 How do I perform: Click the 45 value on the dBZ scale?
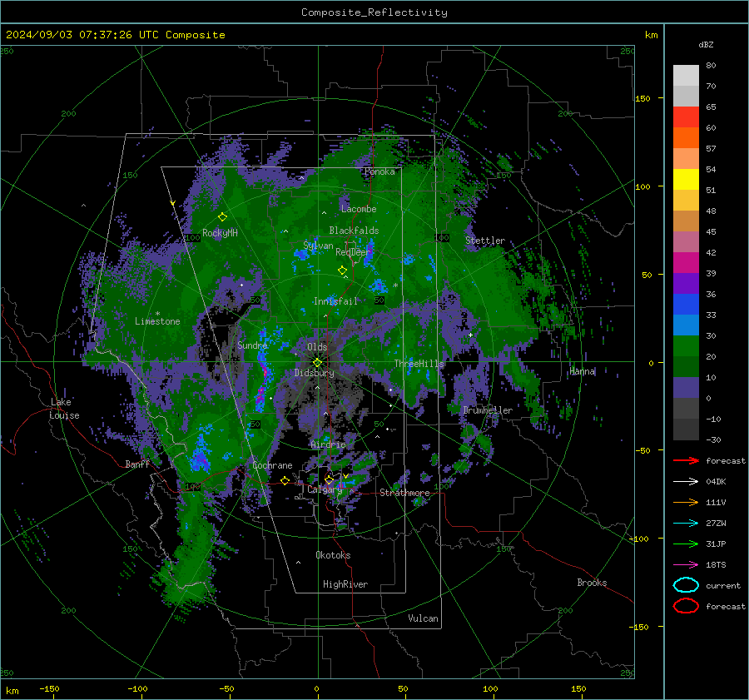(711, 231)
